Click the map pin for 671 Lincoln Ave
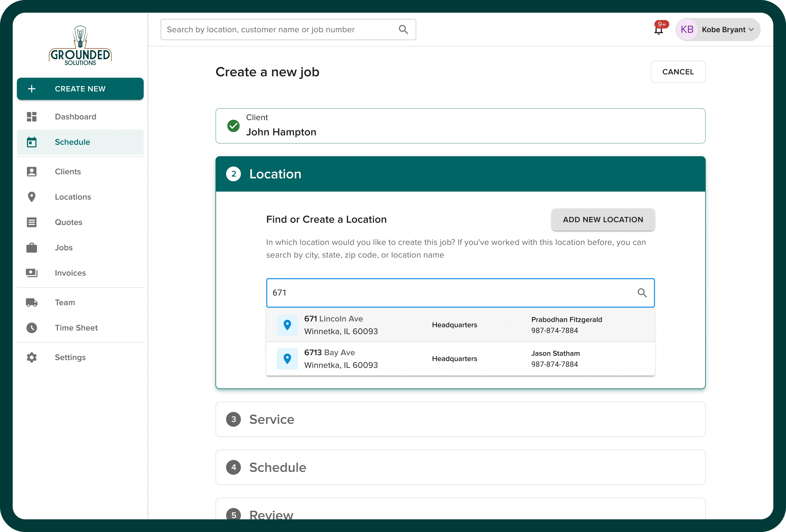This screenshot has height=532, width=786. [x=287, y=325]
